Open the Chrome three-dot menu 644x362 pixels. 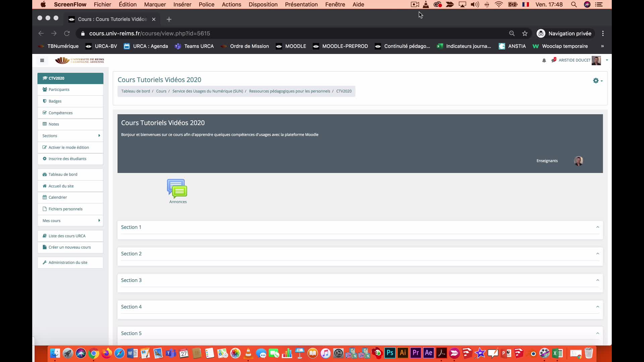(603, 34)
